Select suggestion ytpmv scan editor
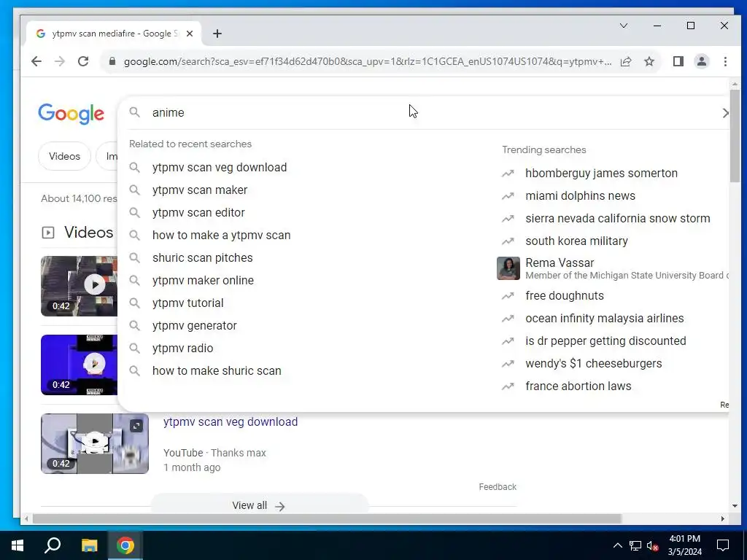 click(x=198, y=213)
